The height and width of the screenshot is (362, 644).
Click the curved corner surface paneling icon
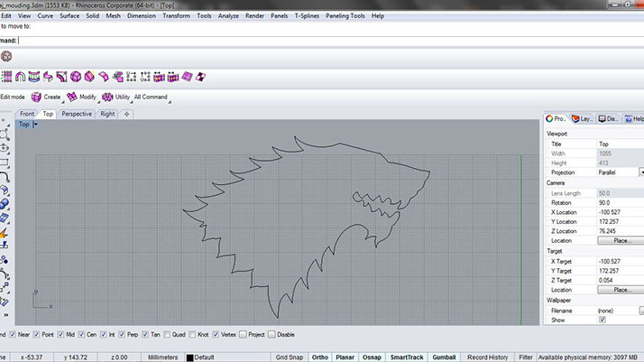[x=61, y=77]
